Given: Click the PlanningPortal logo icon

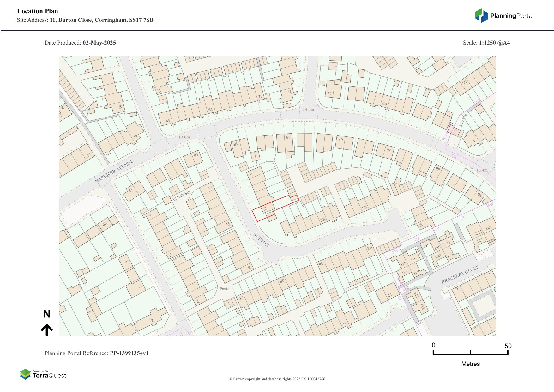Looking at the screenshot, I should pyautogui.click(x=481, y=16).
